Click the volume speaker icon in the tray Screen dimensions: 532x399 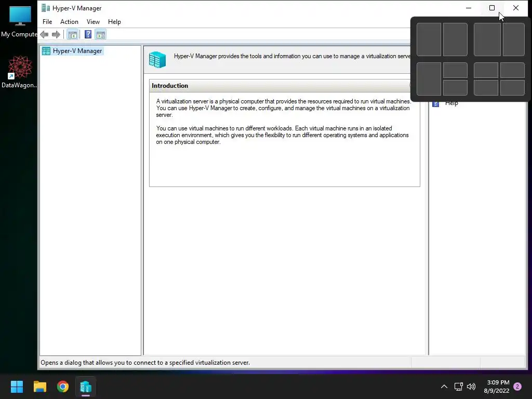(x=471, y=387)
